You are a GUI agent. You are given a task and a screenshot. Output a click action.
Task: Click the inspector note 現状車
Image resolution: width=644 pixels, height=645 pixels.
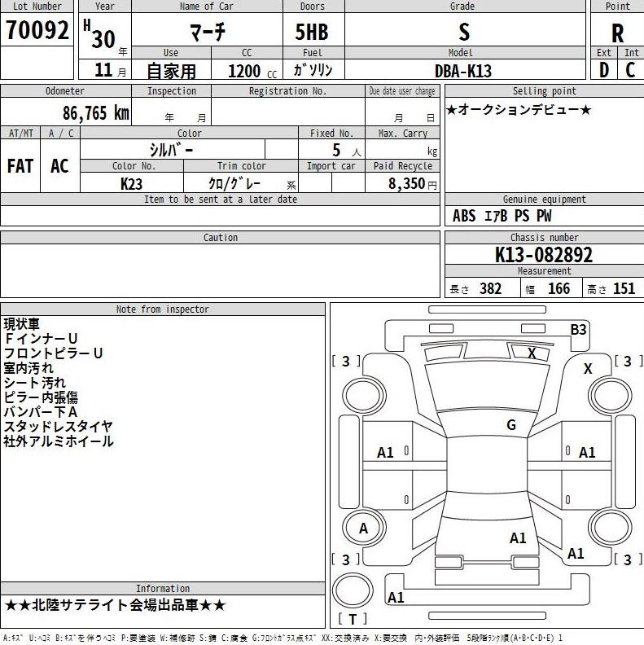[x=21, y=324]
